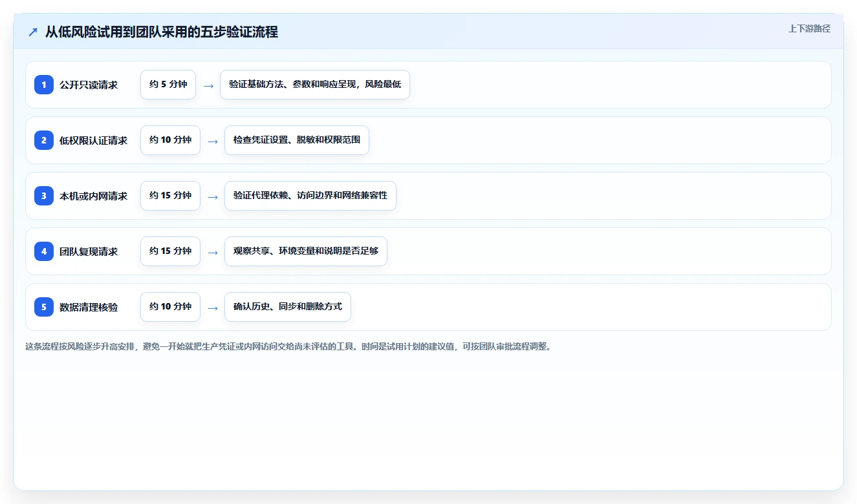Image resolution: width=857 pixels, height=504 pixels.
Task: Click '约 15 分钟' chip in 本机或内网请求 row
Action: coord(170,196)
